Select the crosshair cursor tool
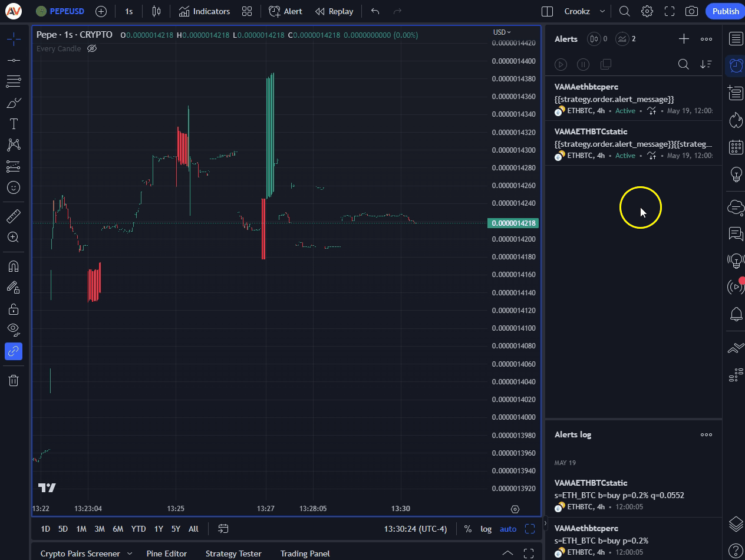745x560 pixels. pos(14,39)
